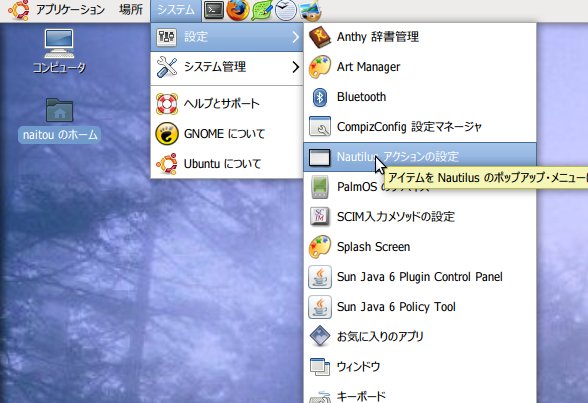Viewport: 588px width, 403px height.
Task: Open Sun Java 6 Plugin Control Panel
Action: pos(420,277)
